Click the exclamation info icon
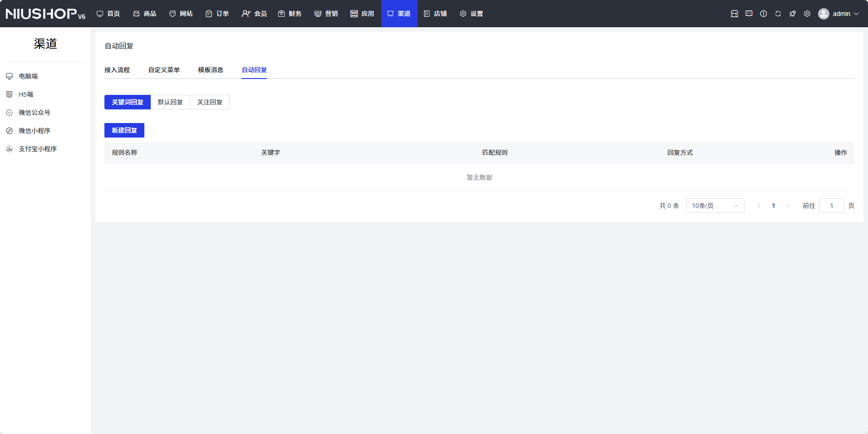Screen dimensions: 868x434 click(763, 14)
